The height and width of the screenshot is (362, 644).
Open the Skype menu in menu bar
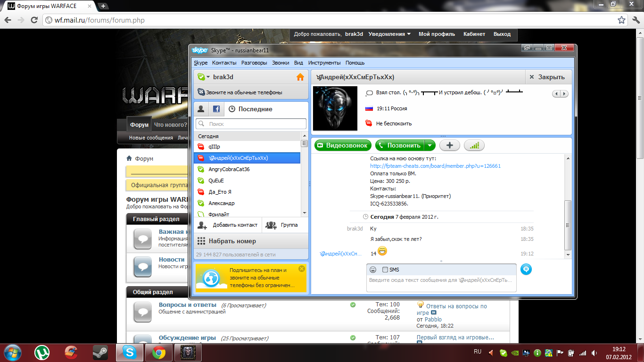coord(200,63)
